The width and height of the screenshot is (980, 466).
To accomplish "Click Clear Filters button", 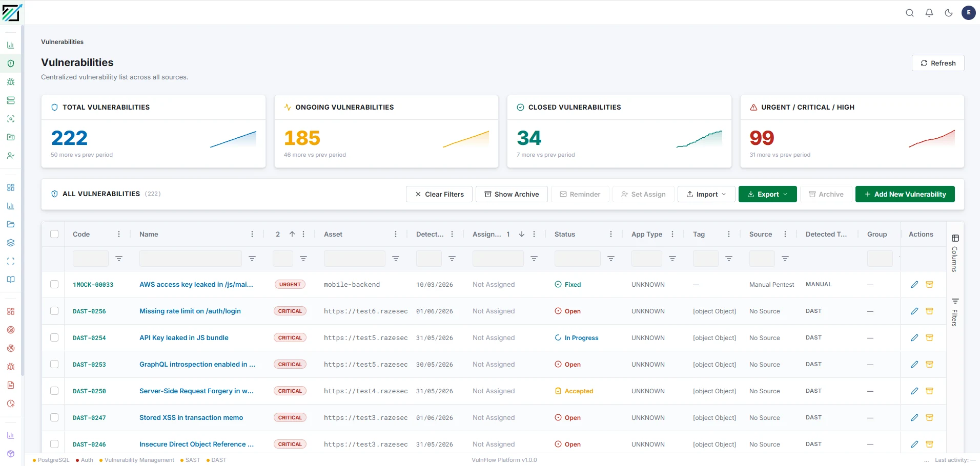I will [439, 194].
